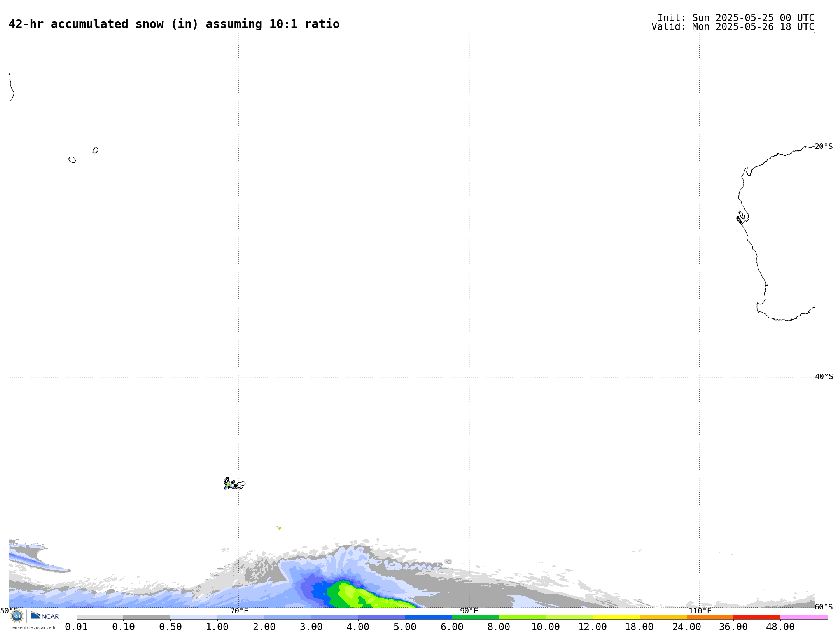Select the orange 24.00 color swatch
The width and height of the screenshot is (840, 632).
(x=710, y=617)
